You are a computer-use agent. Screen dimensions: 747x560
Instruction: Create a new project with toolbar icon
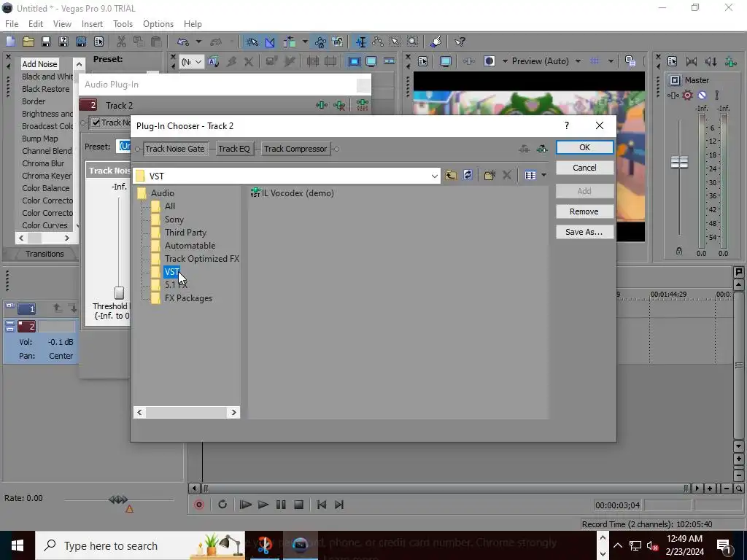10,42
